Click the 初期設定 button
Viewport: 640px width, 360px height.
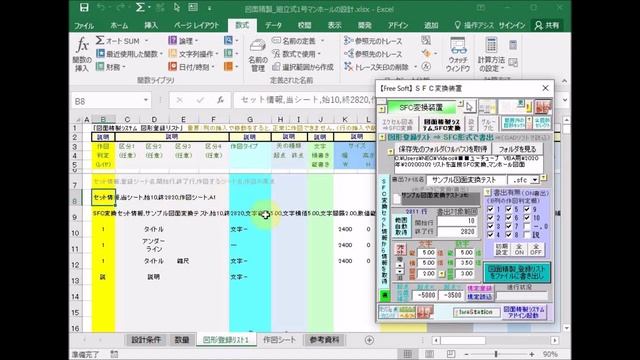(x=502, y=249)
